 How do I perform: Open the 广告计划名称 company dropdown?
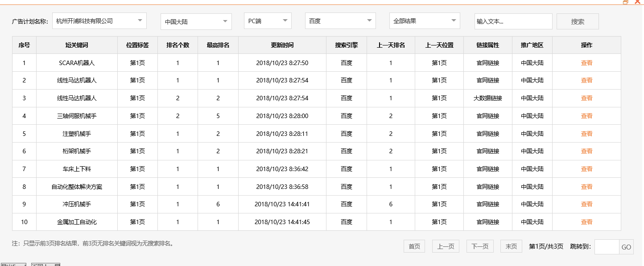point(99,20)
